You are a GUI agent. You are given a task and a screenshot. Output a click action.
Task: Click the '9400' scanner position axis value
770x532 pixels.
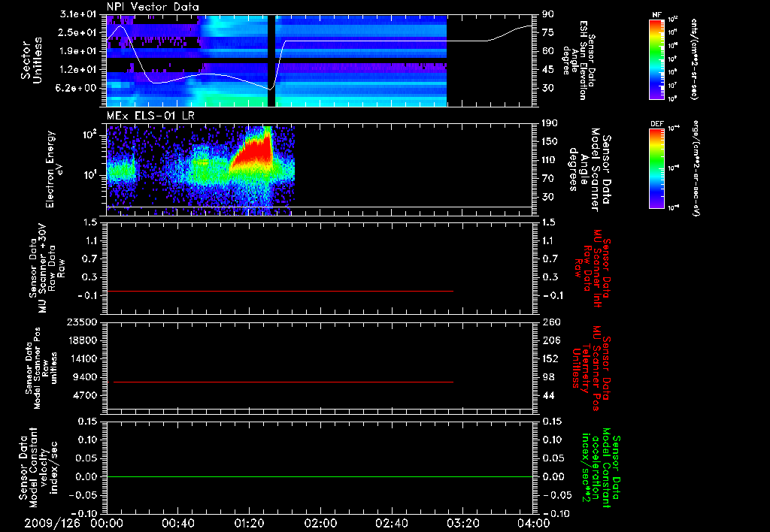pyautogui.click(x=84, y=377)
